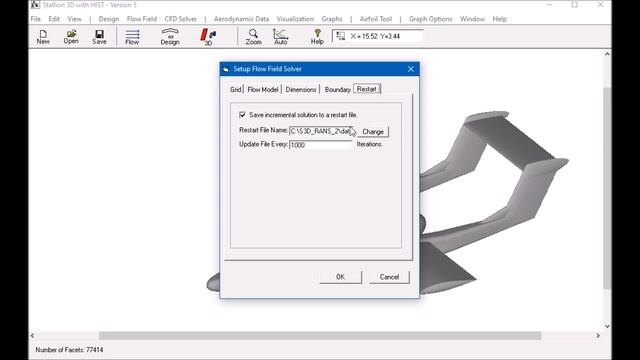The width and height of the screenshot is (640, 360).
Task: Click the Iterations label
Action: tap(369, 144)
